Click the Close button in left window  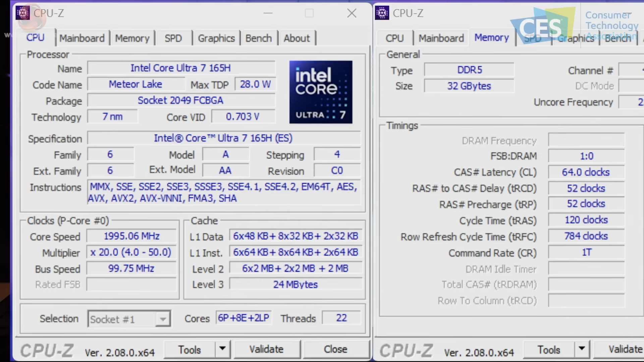point(335,349)
